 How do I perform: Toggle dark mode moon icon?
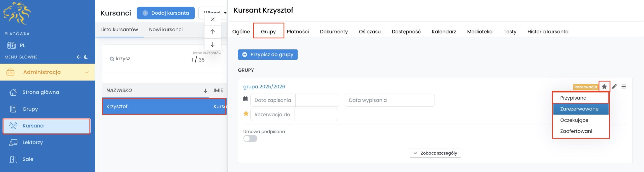coord(86,57)
